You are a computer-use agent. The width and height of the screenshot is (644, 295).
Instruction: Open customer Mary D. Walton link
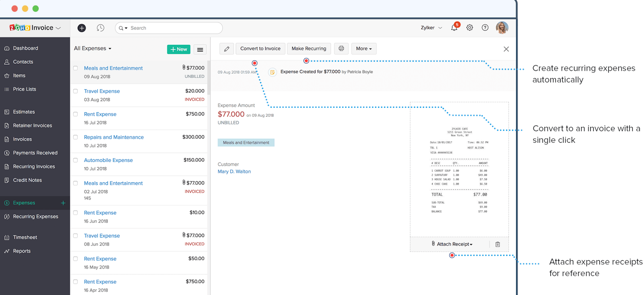point(234,171)
